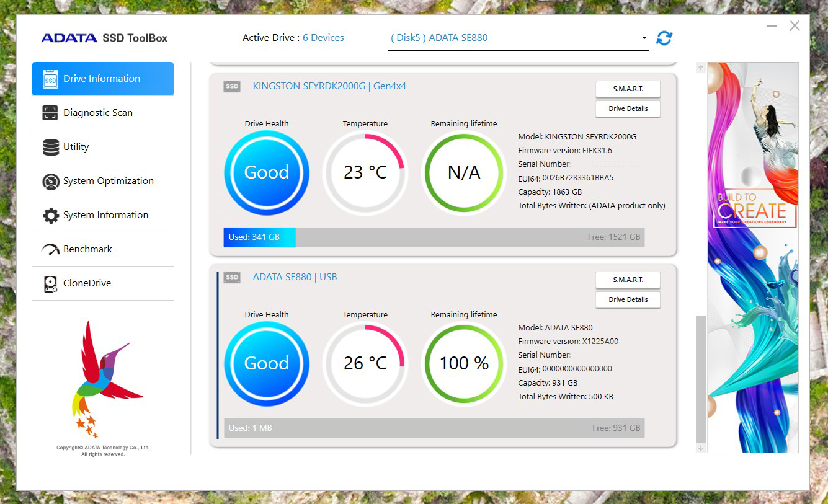Screen dimensions: 828x504
Task: Minimize the SSD ToolBox window
Action: point(772,26)
